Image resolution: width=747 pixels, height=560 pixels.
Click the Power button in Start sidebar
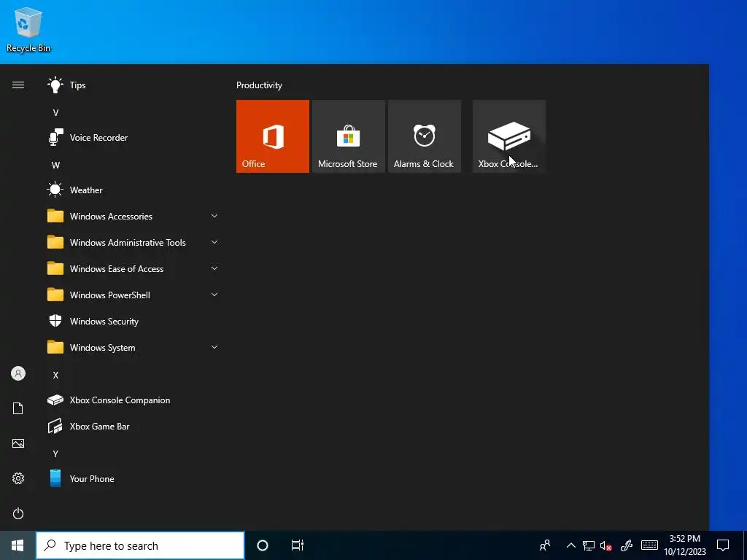coord(18,513)
